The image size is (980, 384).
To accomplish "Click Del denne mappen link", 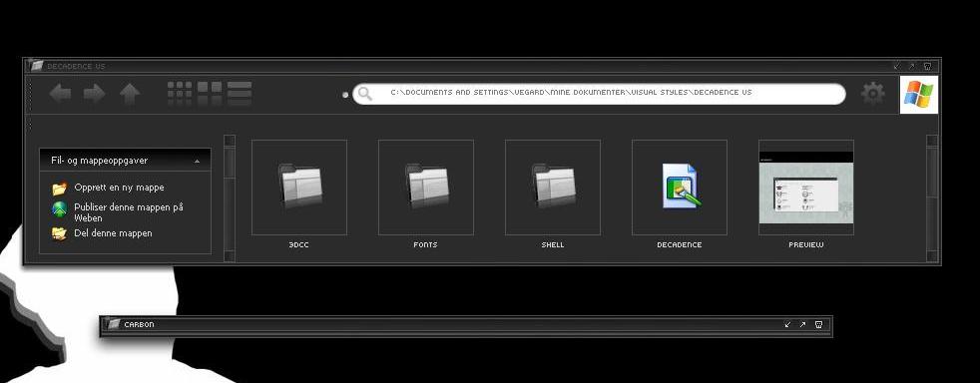I will (113, 233).
